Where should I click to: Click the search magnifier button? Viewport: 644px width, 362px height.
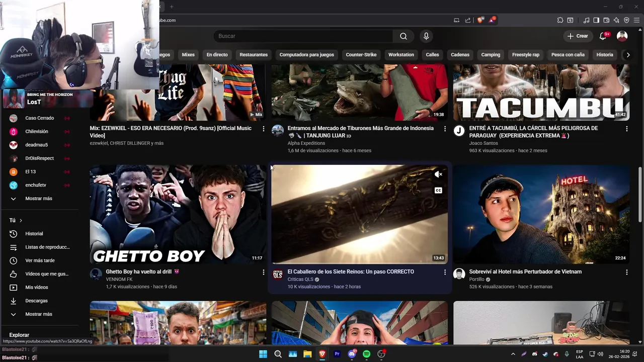click(404, 36)
